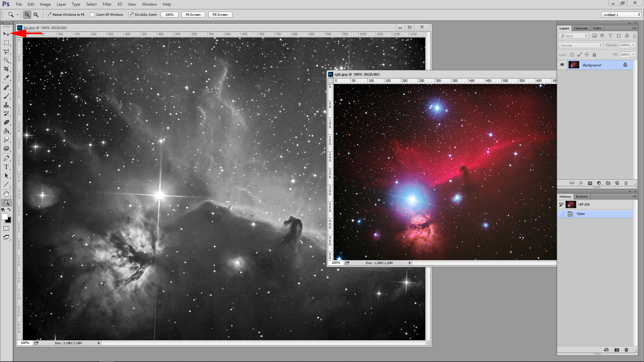Open the Opacity slider dropdown arrow
The width and height of the screenshot is (644, 362).
[633, 45]
